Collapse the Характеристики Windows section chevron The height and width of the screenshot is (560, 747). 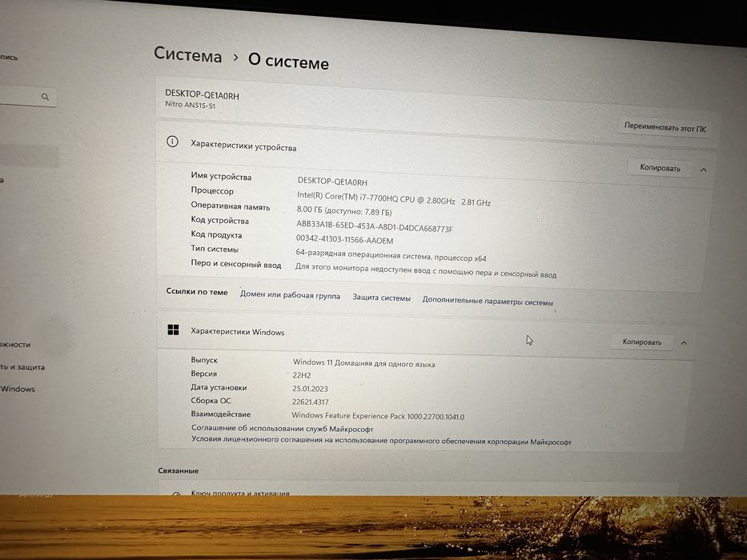pyautogui.click(x=684, y=343)
